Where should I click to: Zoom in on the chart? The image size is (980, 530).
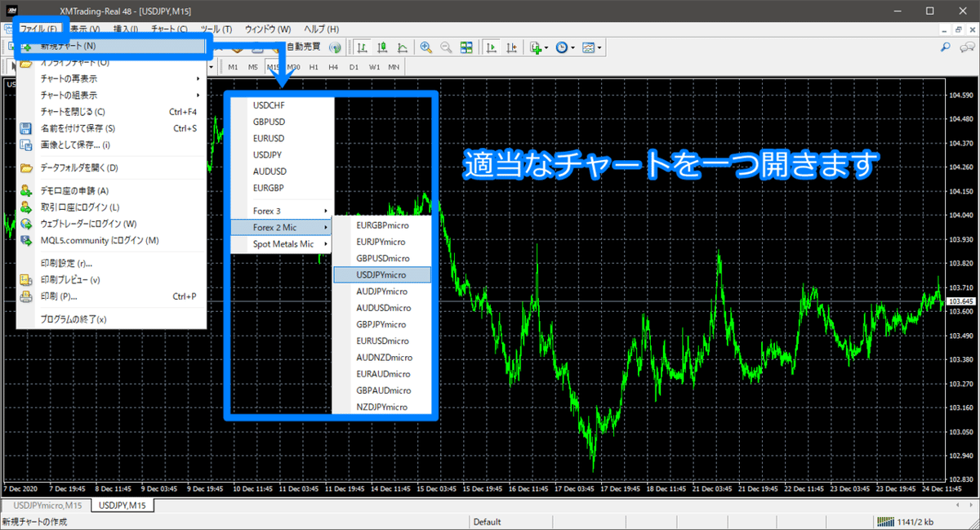425,47
